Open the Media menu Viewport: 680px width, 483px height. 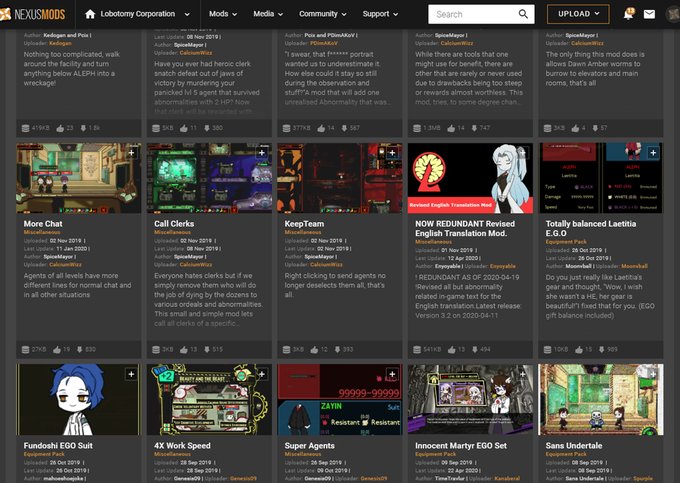(x=268, y=14)
